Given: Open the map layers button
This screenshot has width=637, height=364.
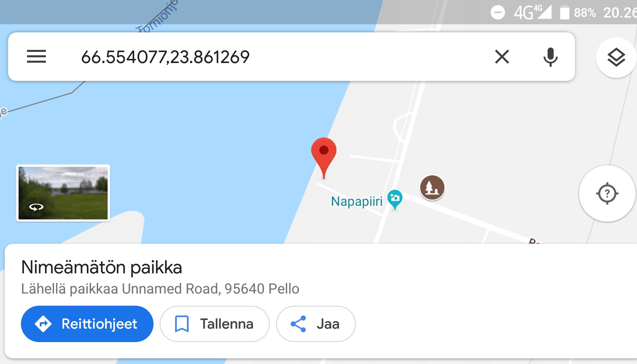Looking at the screenshot, I should click(x=616, y=58).
